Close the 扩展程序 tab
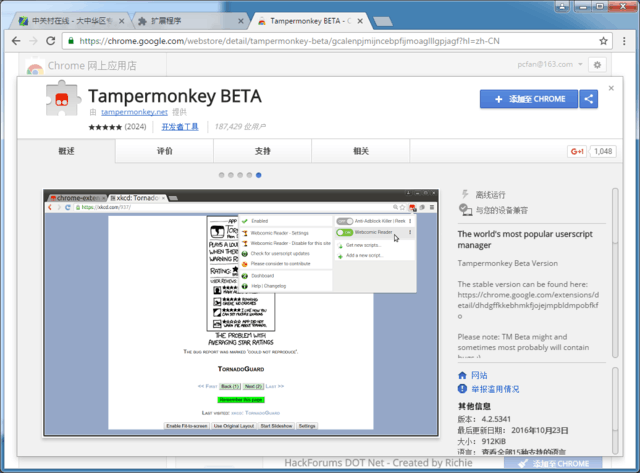The image size is (640, 473). [241, 21]
